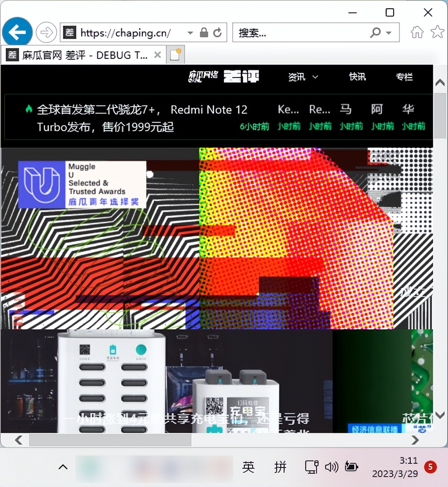Click the Muggle U Selected Awards banner
The width and height of the screenshot is (448, 487).
[82, 184]
